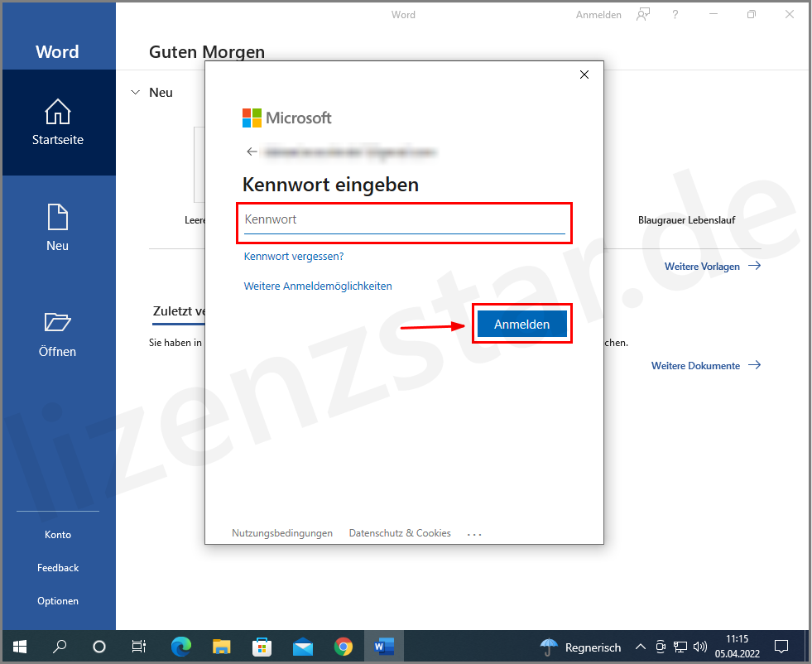The width and height of the screenshot is (812, 664).
Task: Open Mail app from taskbar
Action: pyautogui.click(x=302, y=647)
